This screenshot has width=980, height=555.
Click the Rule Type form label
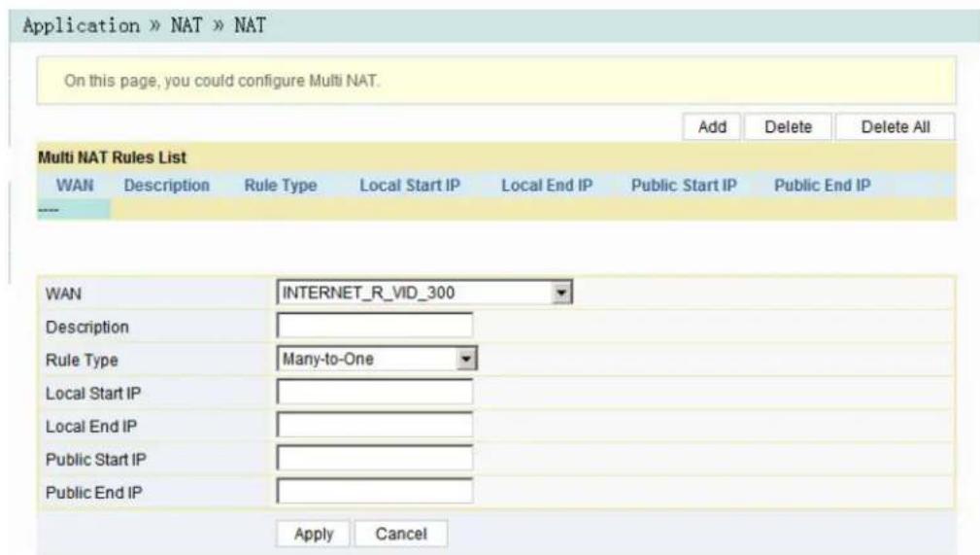(82, 361)
